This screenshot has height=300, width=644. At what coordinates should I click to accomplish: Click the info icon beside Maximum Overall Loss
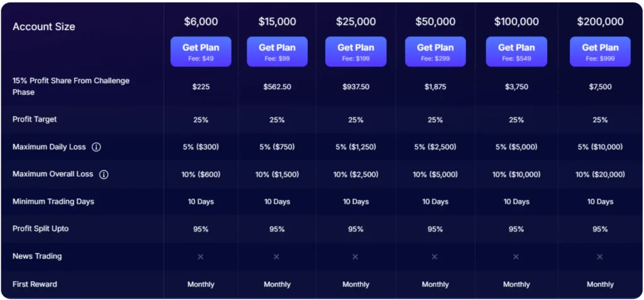click(x=104, y=175)
